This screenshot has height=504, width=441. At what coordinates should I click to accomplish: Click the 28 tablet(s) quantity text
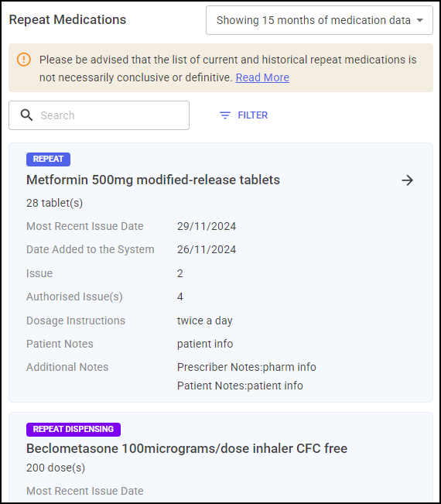pos(54,203)
